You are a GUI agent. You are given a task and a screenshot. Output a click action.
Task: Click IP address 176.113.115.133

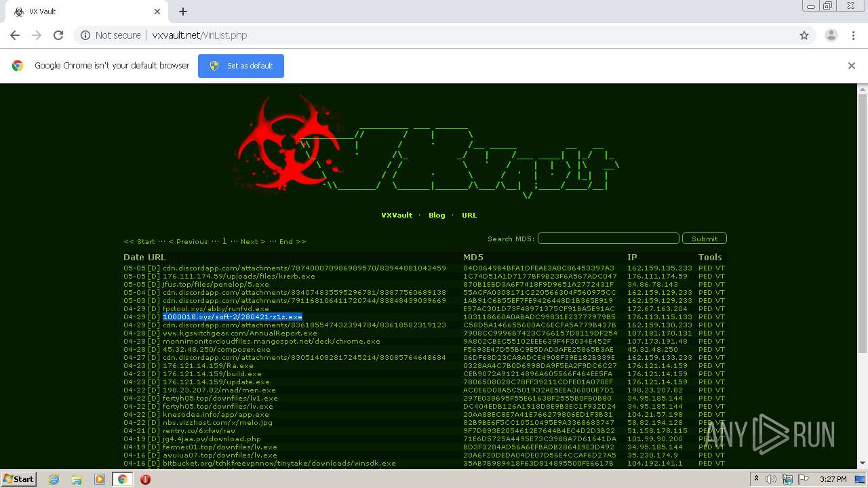(x=660, y=317)
